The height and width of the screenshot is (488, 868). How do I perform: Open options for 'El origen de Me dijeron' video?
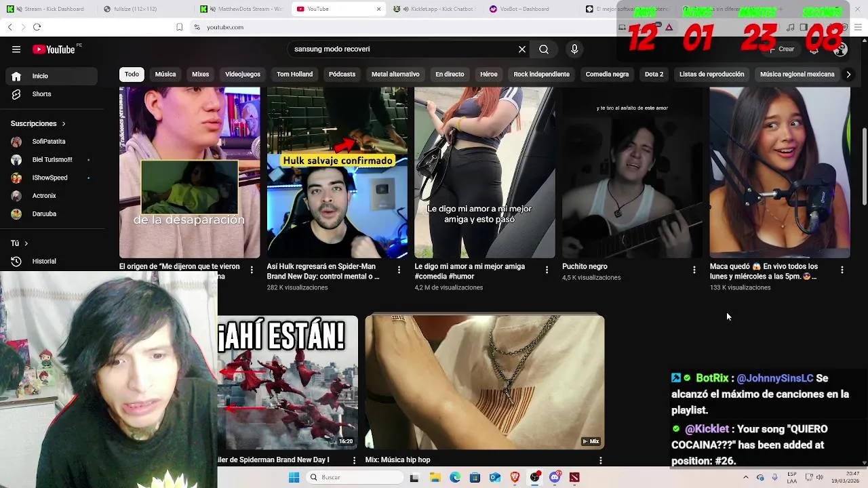[252, 270]
